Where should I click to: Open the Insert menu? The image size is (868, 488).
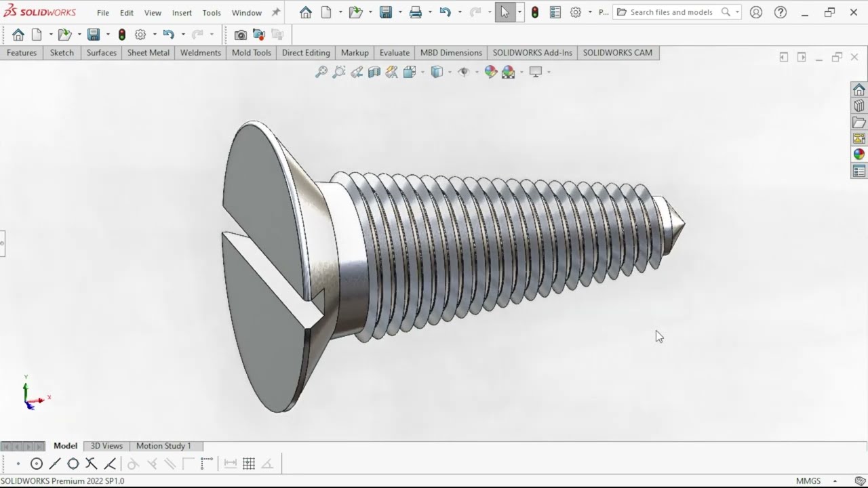182,13
